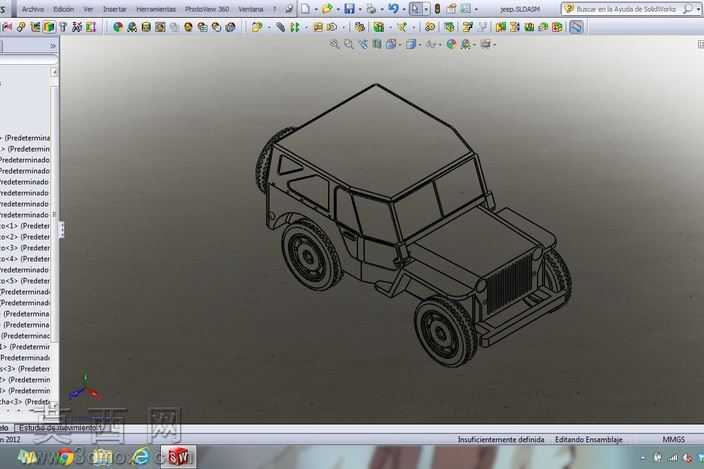704x469 pixels.
Task: Click the Hide/Show Items glasses icon
Action: point(432,44)
